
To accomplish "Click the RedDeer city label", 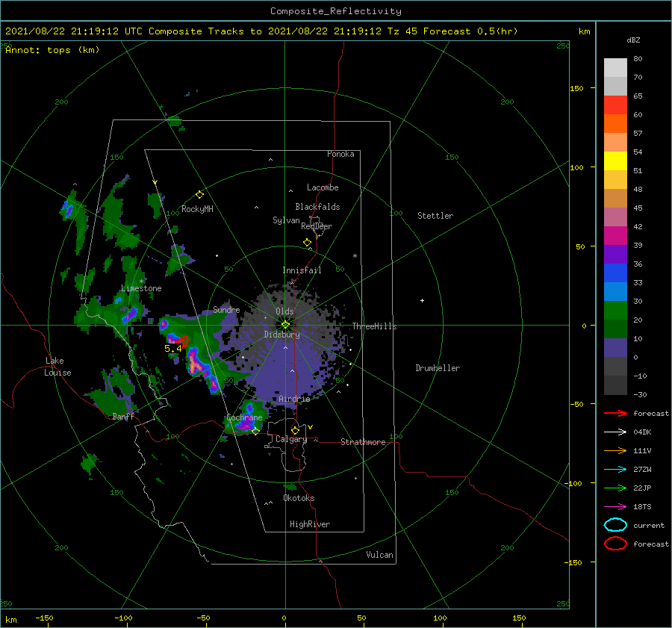I will point(317,226).
